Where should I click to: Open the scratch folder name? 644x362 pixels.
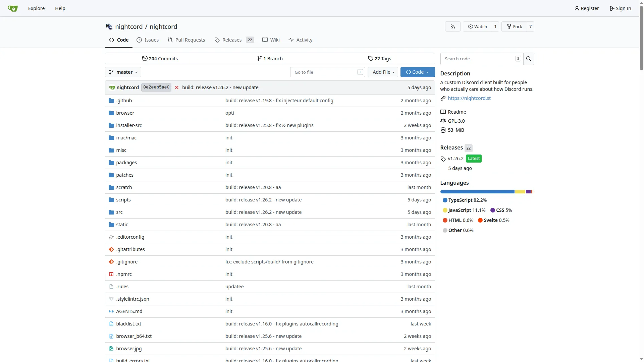click(124, 187)
